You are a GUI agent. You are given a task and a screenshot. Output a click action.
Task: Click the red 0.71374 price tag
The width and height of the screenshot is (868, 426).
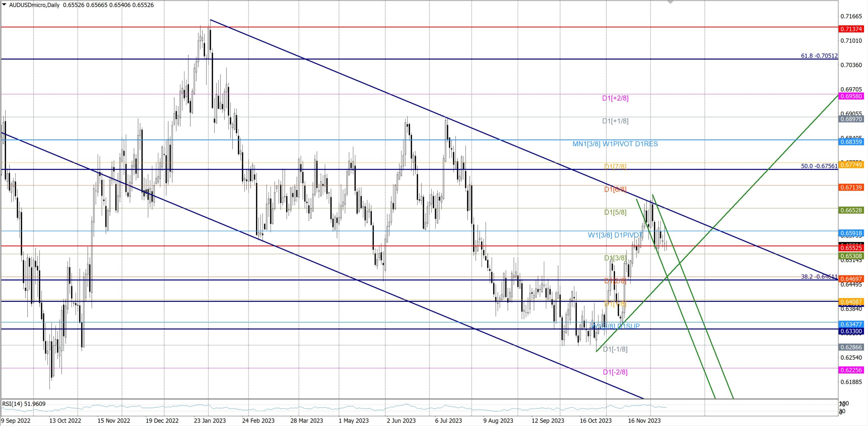point(851,29)
